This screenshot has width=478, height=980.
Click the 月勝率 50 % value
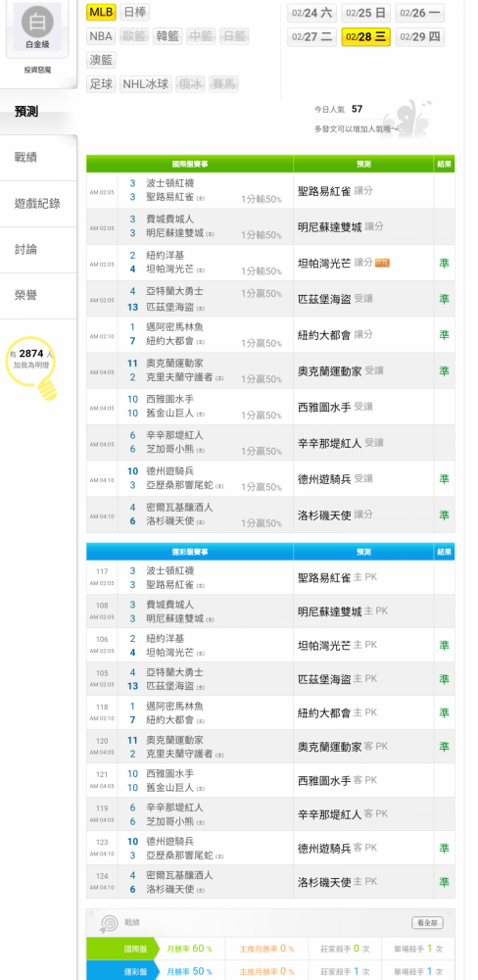coord(189,971)
